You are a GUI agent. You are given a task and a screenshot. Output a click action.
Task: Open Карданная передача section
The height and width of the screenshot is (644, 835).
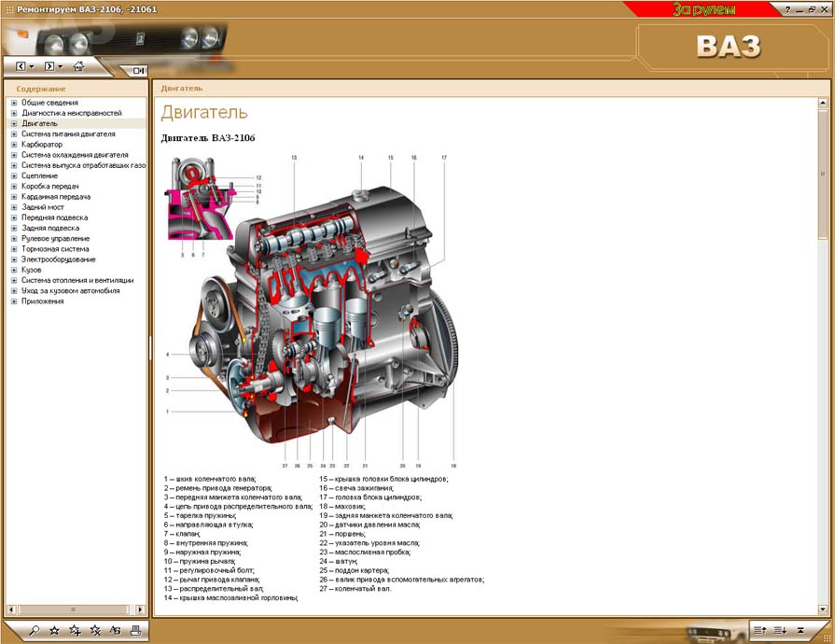click(56, 197)
